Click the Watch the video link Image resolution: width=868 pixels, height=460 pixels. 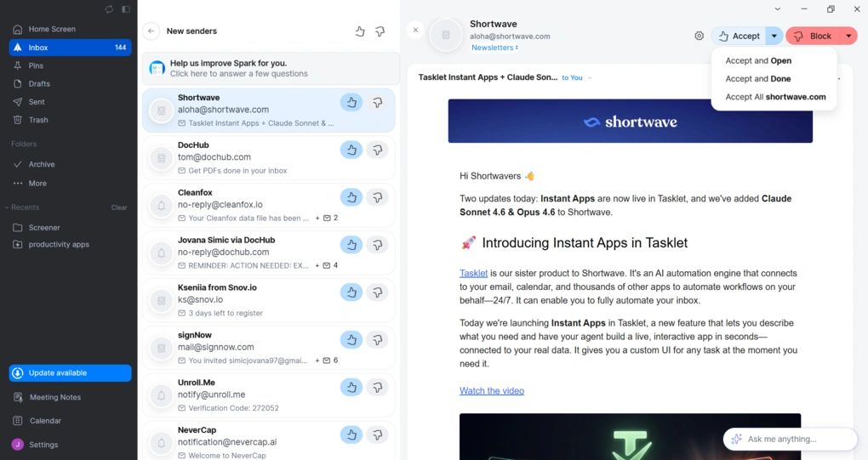(x=492, y=391)
